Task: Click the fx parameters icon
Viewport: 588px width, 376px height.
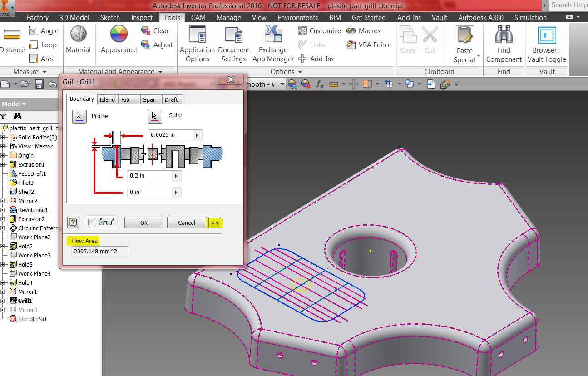Action: [320, 84]
